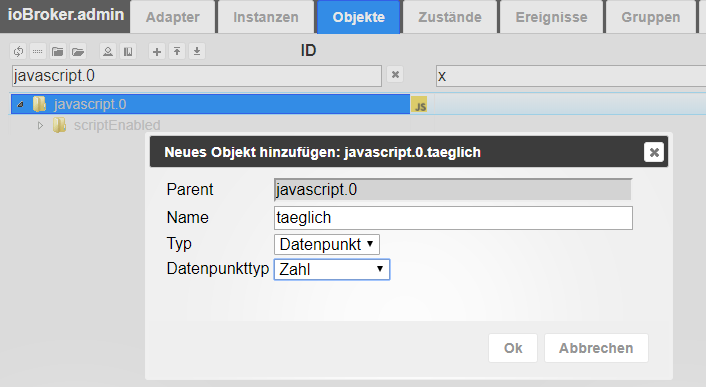The image size is (706, 387).
Task: Switch to the Instanzen tab
Action: pyautogui.click(x=266, y=17)
